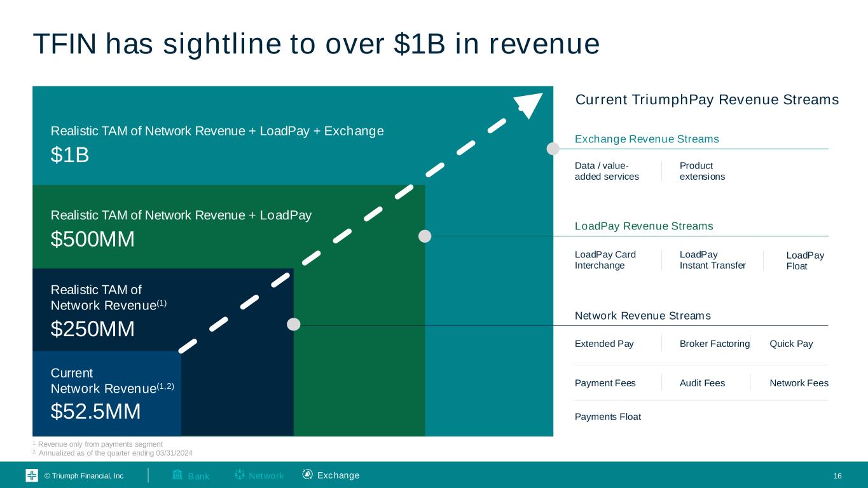The height and width of the screenshot is (488, 868).
Task: Click the Broker Factoring revenue item
Action: coord(714,344)
